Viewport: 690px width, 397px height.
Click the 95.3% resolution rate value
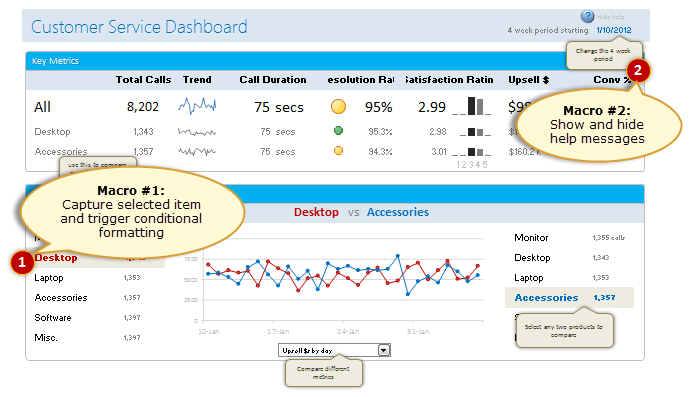click(x=380, y=132)
